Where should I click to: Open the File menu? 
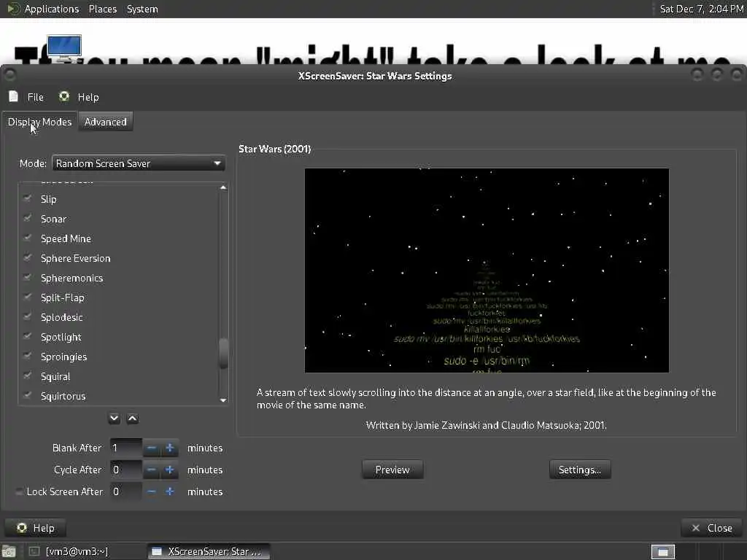[26, 97]
